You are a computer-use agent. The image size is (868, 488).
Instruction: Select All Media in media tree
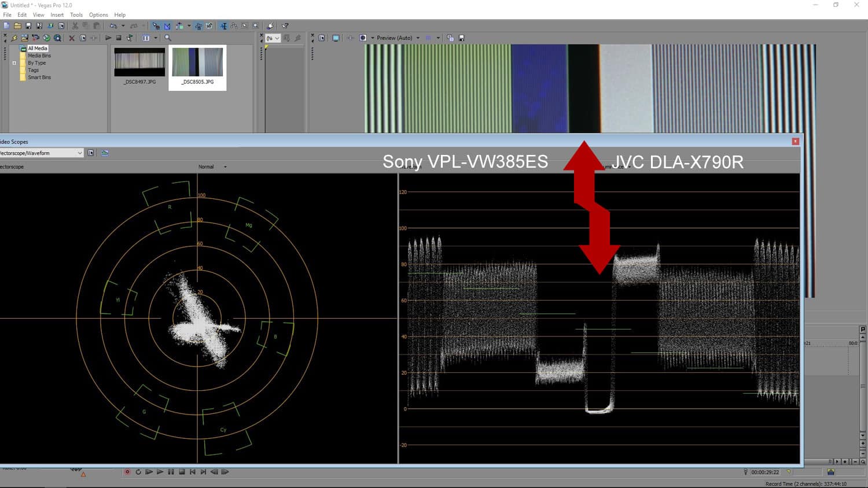pos(38,49)
